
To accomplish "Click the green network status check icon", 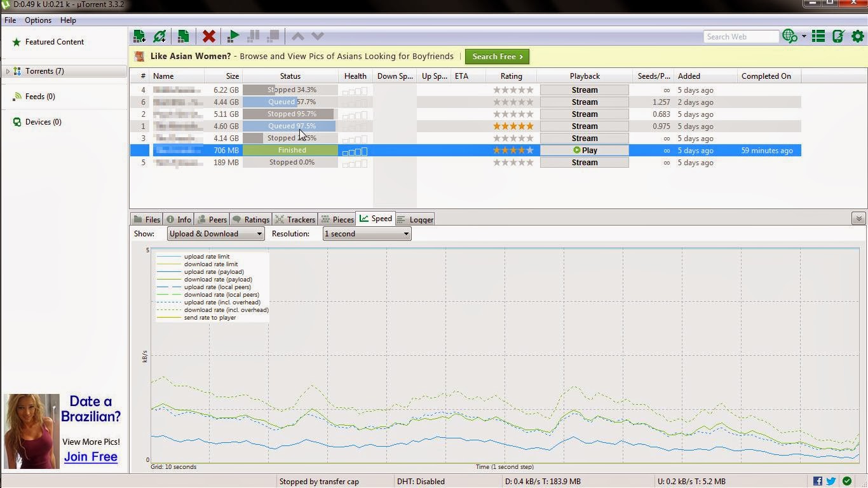I will (847, 481).
